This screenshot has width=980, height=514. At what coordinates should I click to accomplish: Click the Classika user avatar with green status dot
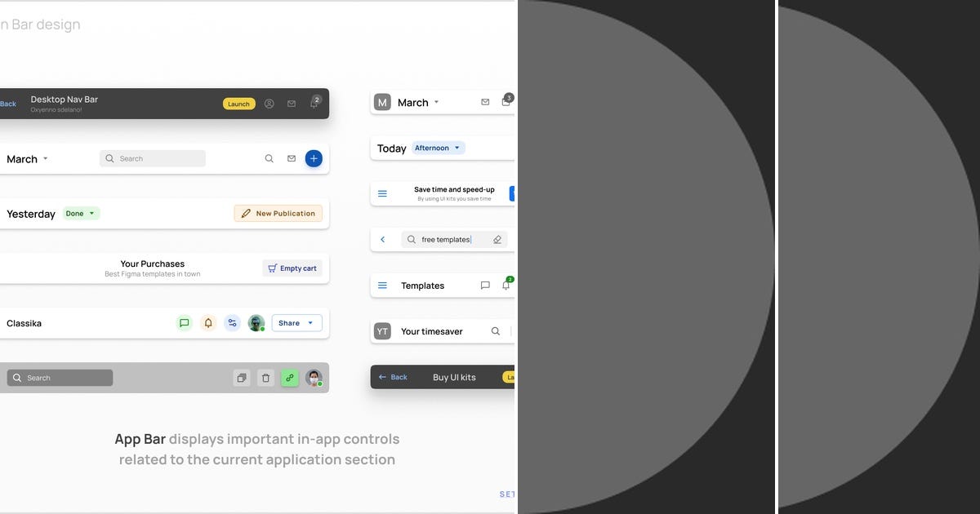click(256, 322)
